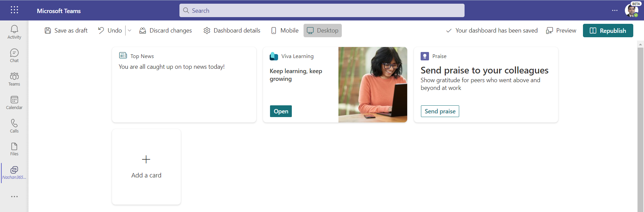This screenshot has width=644, height=212.
Task: Show more apps in sidebar ellipsis
Action: 14,197
